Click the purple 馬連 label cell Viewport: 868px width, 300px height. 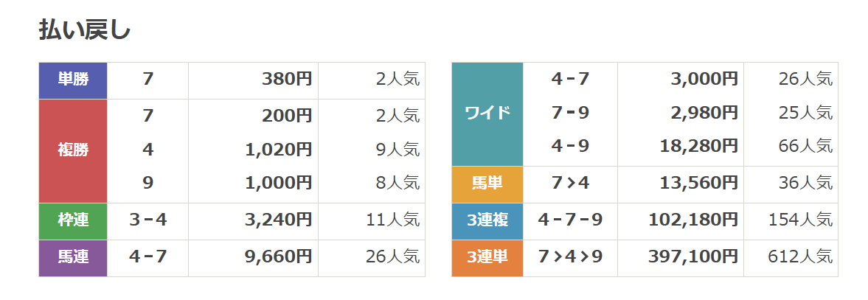click(x=73, y=257)
